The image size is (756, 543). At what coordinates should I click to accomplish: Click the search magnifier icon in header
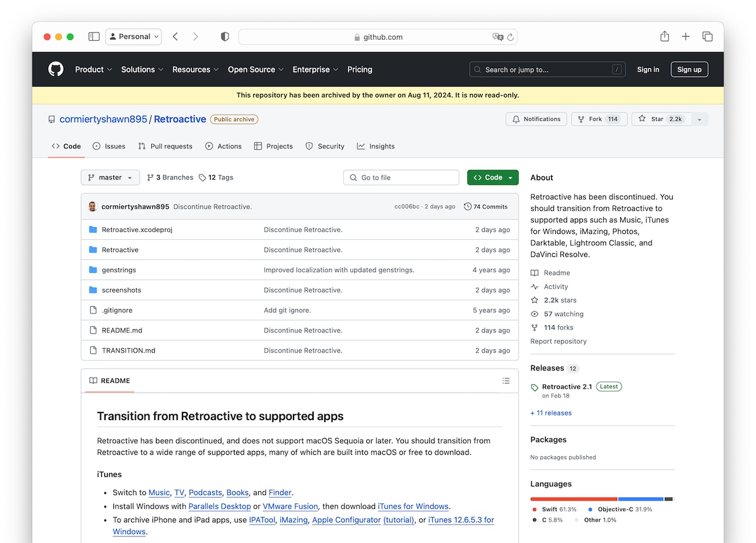pos(478,70)
